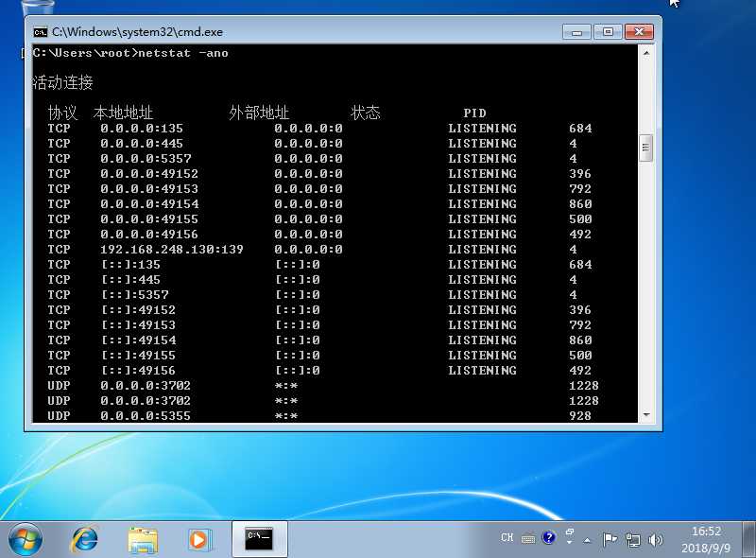This screenshot has height=558, width=756.
Task: Click UDP address 0.0.0.0:5355
Action: (146, 415)
